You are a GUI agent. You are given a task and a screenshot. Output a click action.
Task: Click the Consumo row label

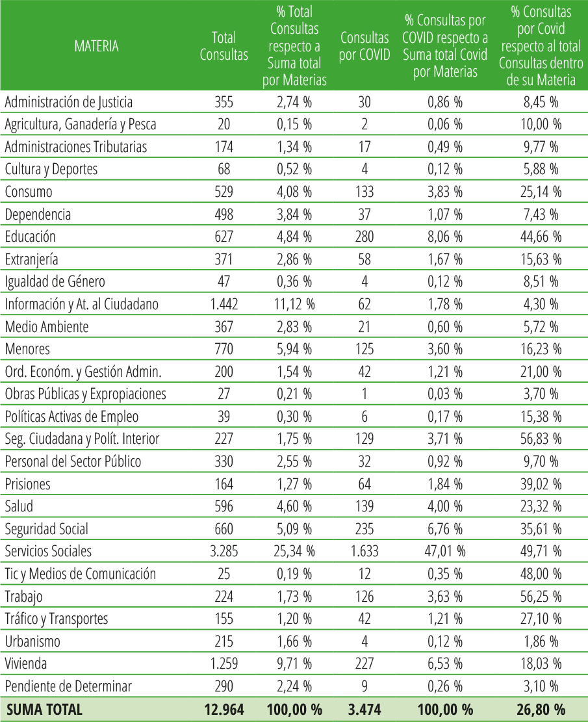pos(29,192)
